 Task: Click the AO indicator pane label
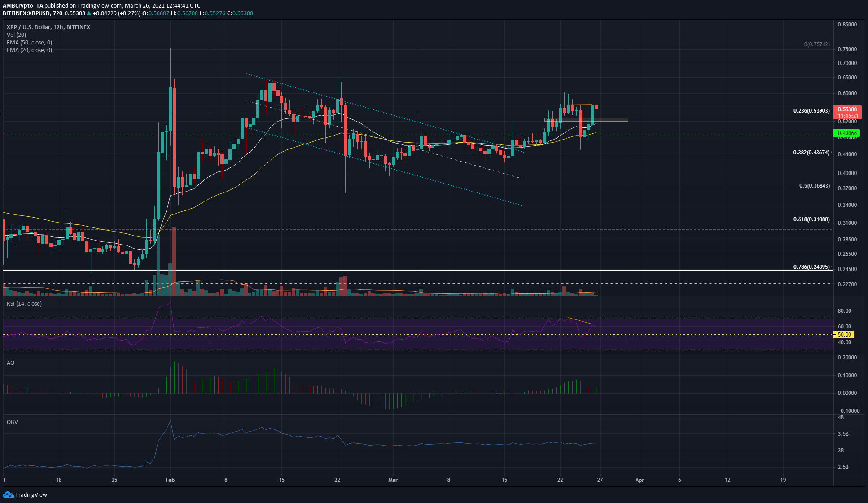pyautogui.click(x=10, y=363)
